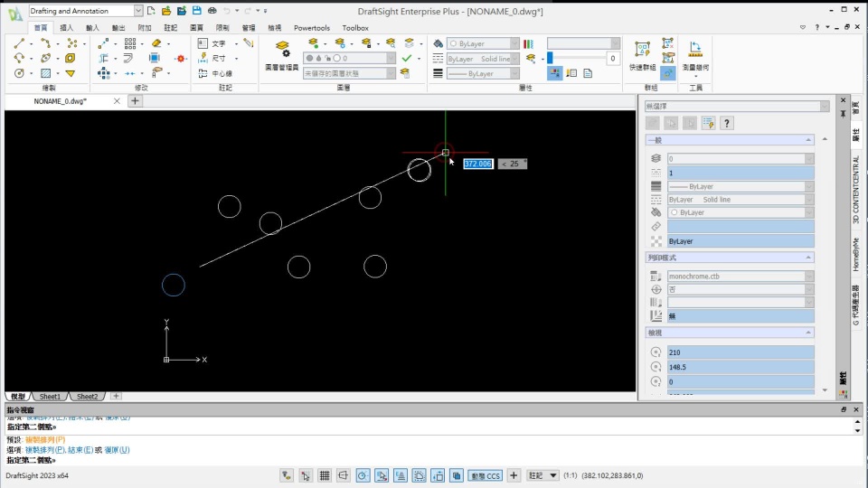Viewport: 868px width, 488px height.
Task: Click the Eraser delete tool
Action: (156, 43)
